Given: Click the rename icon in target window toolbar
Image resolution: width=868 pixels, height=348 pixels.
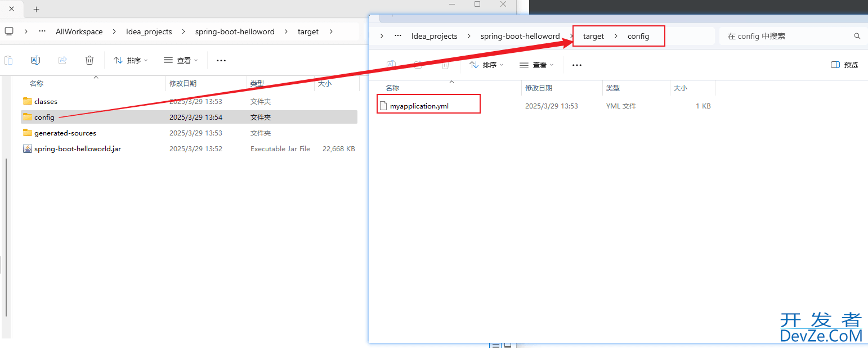Looking at the screenshot, I should point(35,60).
